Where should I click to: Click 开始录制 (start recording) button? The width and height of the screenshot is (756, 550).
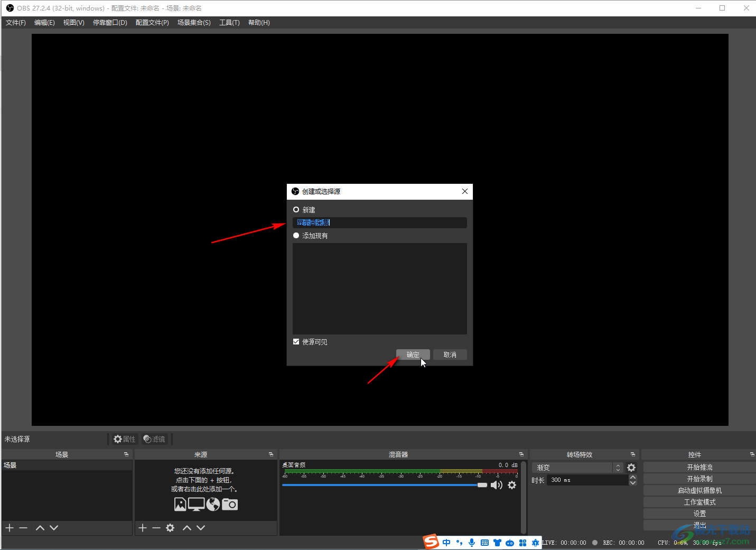pyautogui.click(x=699, y=479)
